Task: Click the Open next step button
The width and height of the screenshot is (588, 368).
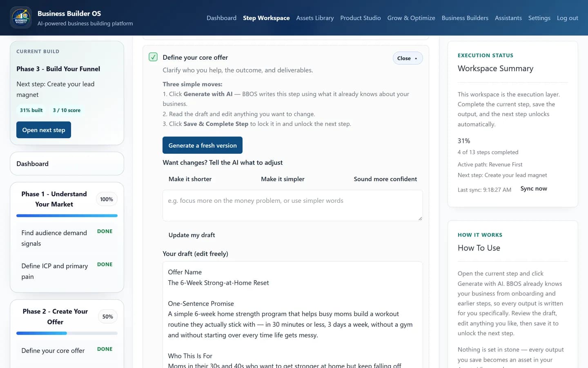Action: tap(44, 130)
